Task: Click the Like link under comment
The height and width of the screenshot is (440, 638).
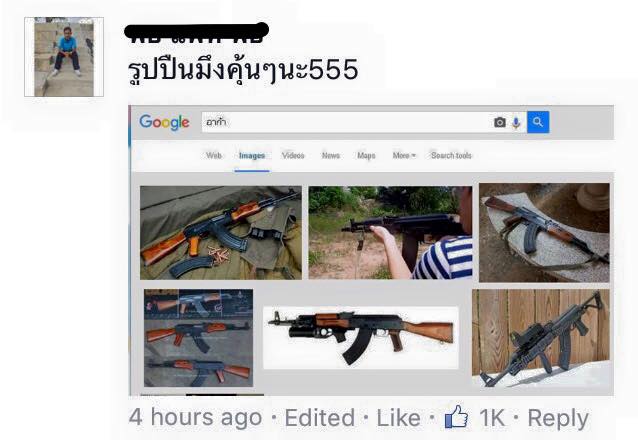Action: click(398, 418)
